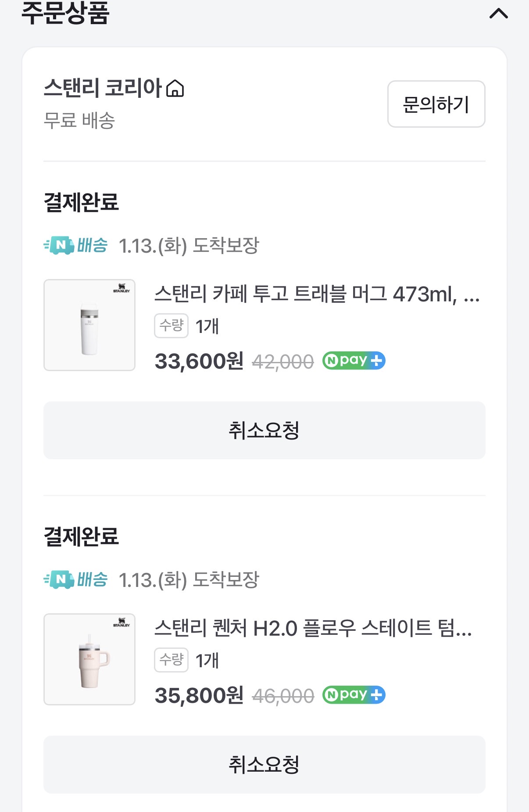Click the 33,600원 price of the travel mug

199,361
